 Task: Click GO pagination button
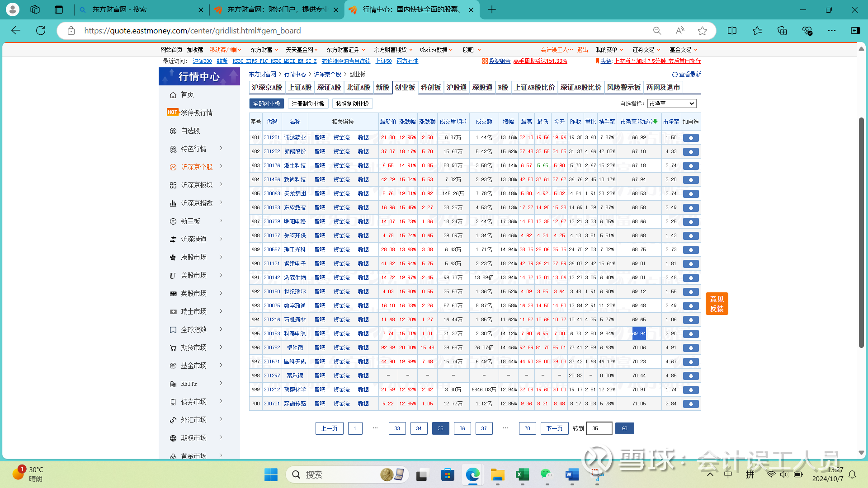(624, 428)
